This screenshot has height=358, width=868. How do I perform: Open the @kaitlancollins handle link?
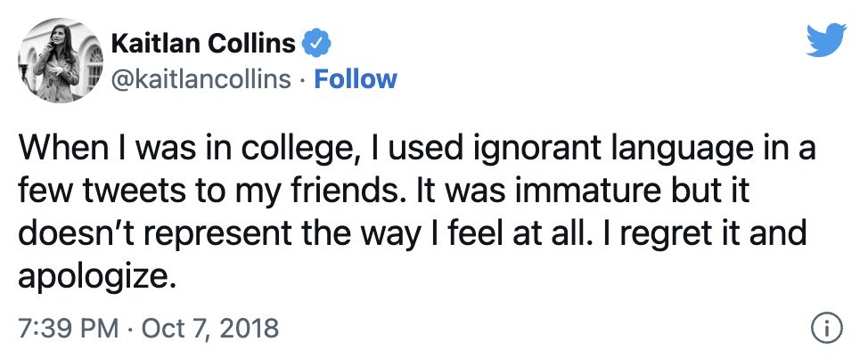[x=201, y=79]
